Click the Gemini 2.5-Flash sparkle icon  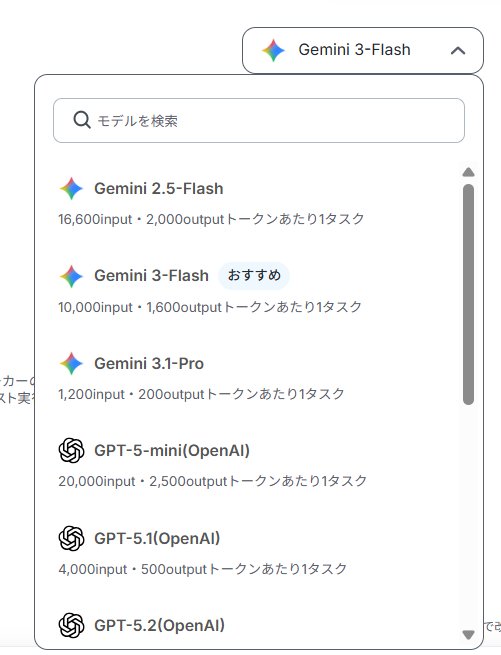click(71, 188)
